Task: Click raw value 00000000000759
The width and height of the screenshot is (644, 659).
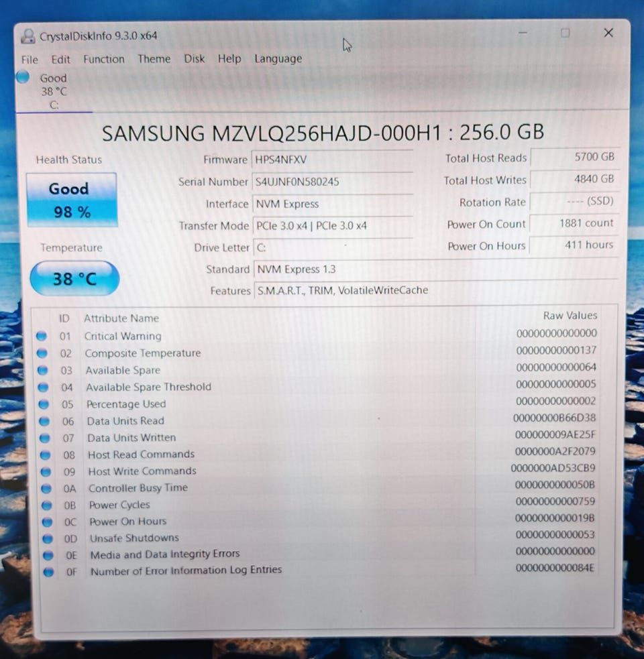Action: 555,501
